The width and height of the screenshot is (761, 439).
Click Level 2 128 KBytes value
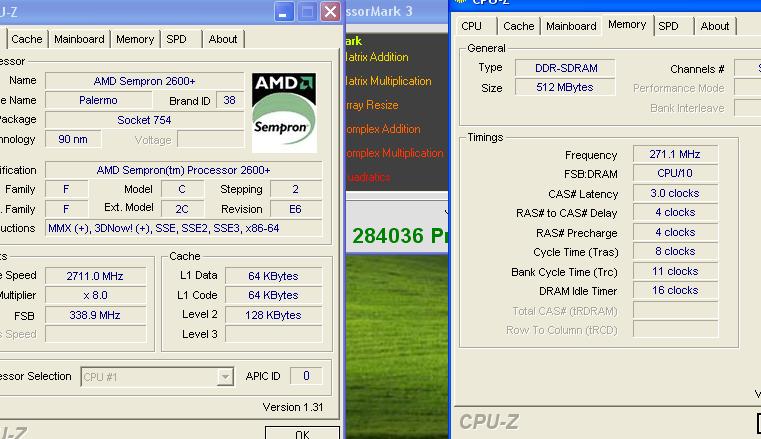[273, 315]
